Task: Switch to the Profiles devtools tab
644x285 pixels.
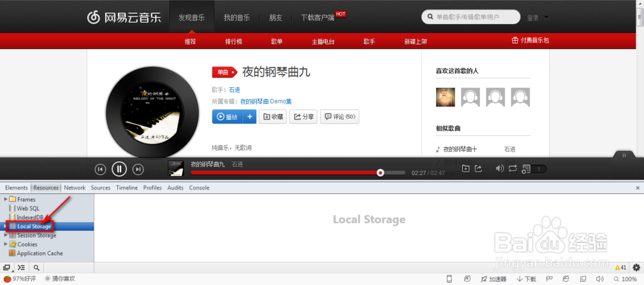Action: point(153,188)
